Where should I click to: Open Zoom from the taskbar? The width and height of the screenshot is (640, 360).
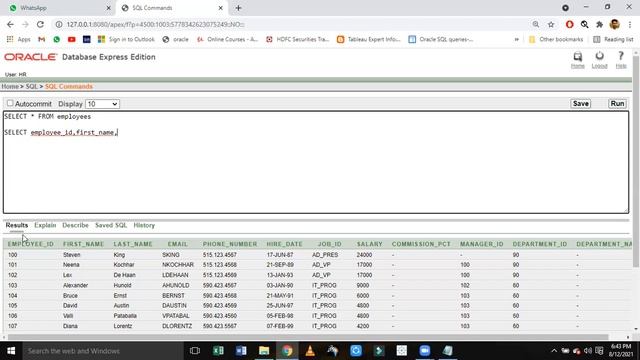coord(424,351)
